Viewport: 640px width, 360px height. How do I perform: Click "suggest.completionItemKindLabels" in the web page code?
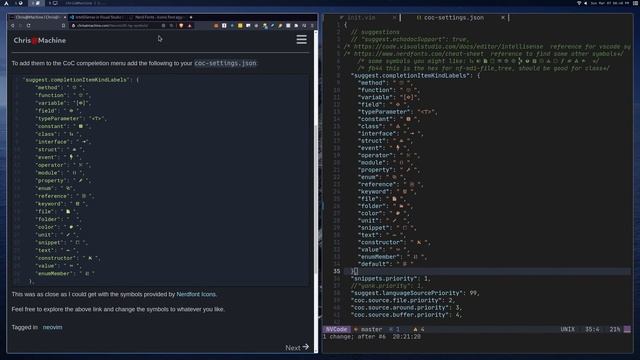[76, 80]
